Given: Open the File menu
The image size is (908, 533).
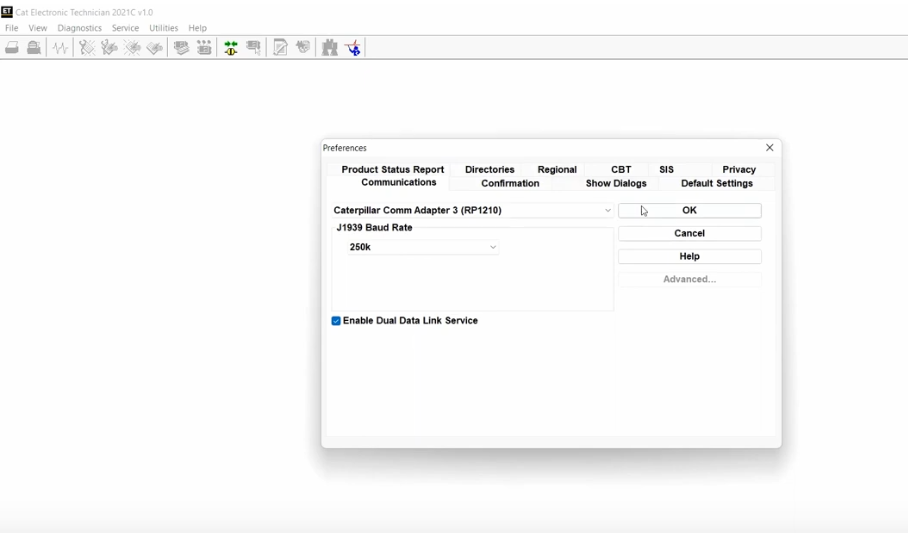Looking at the screenshot, I should click(12, 28).
